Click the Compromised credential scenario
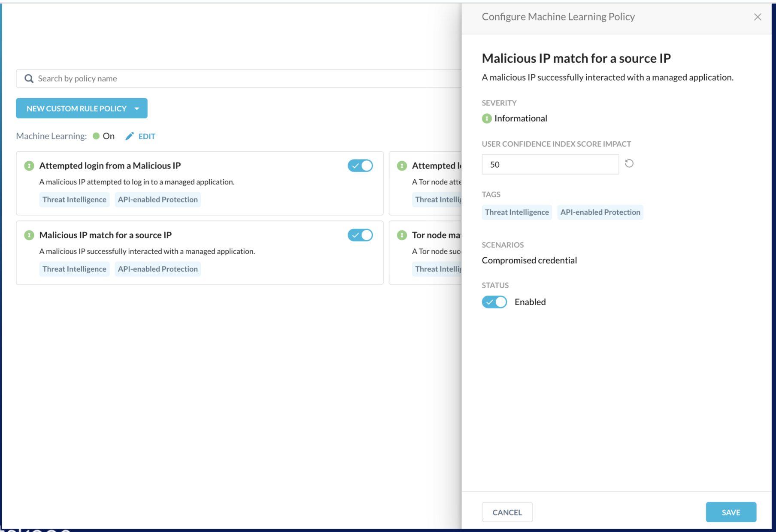The image size is (776, 532). pyautogui.click(x=529, y=260)
